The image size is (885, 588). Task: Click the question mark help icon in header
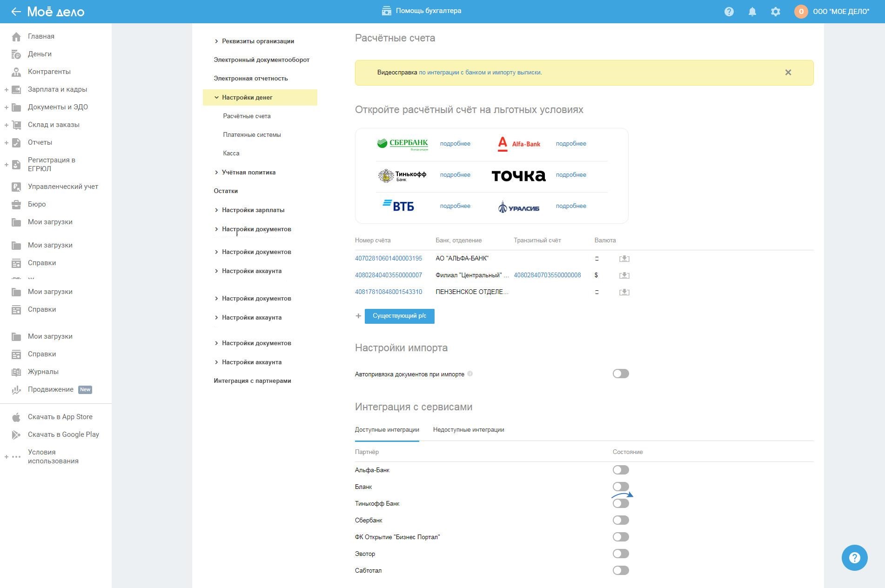[x=729, y=12]
